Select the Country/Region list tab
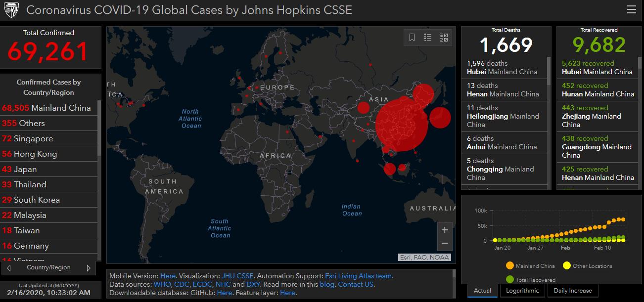 [48, 267]
